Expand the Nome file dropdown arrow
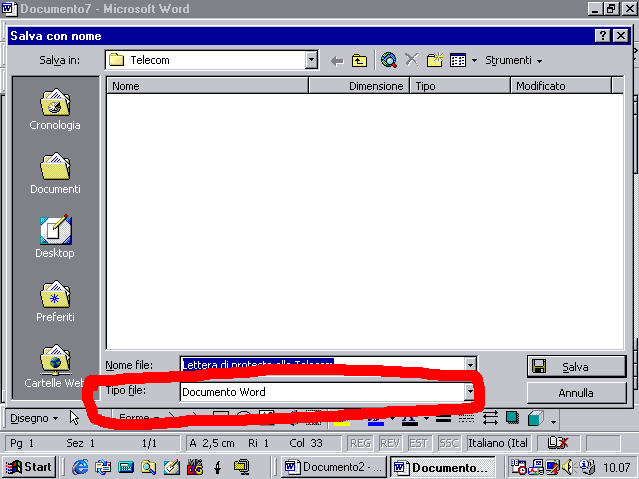 (470, 364)
